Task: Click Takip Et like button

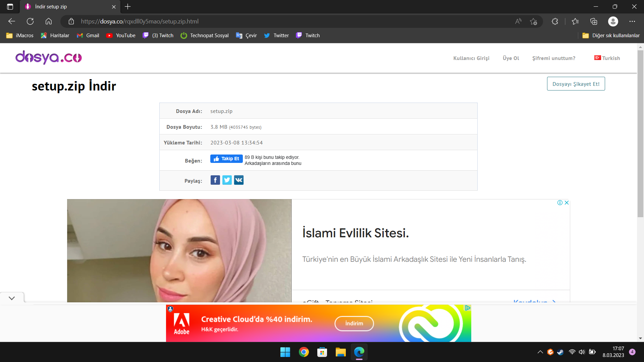Action: tap(226, 159)
